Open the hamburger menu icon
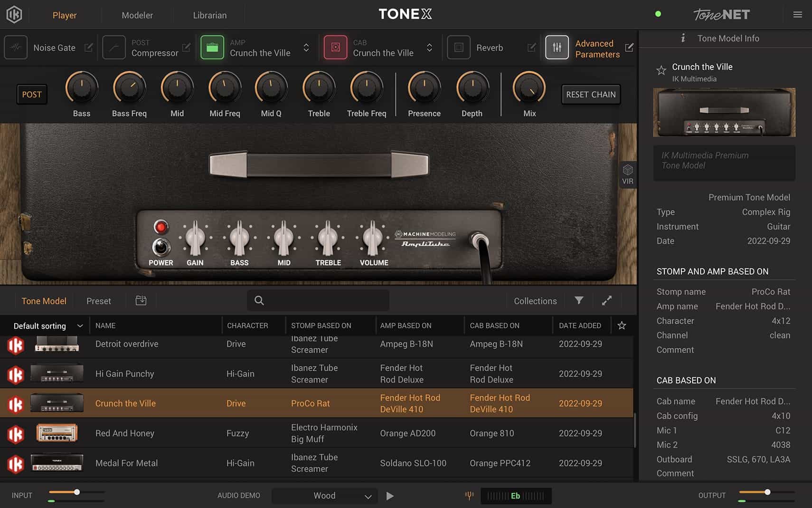The image size is (812, 508). [x=798, y=15]
